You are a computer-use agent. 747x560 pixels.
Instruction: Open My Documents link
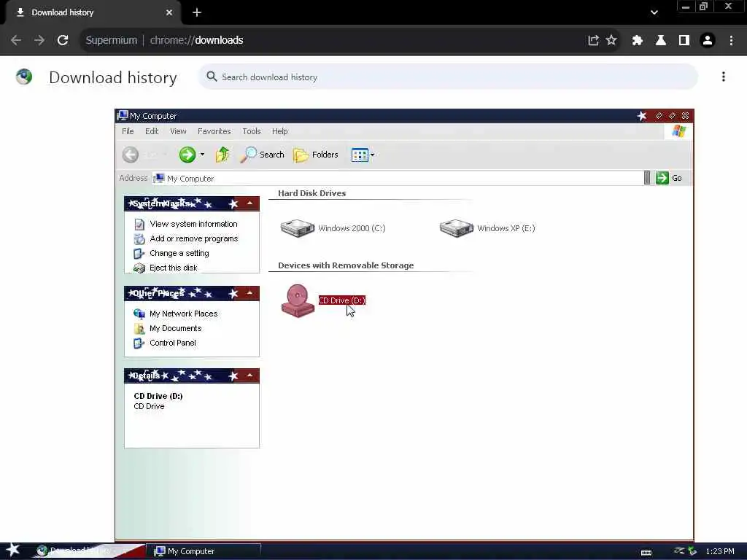tap(175, 329)
